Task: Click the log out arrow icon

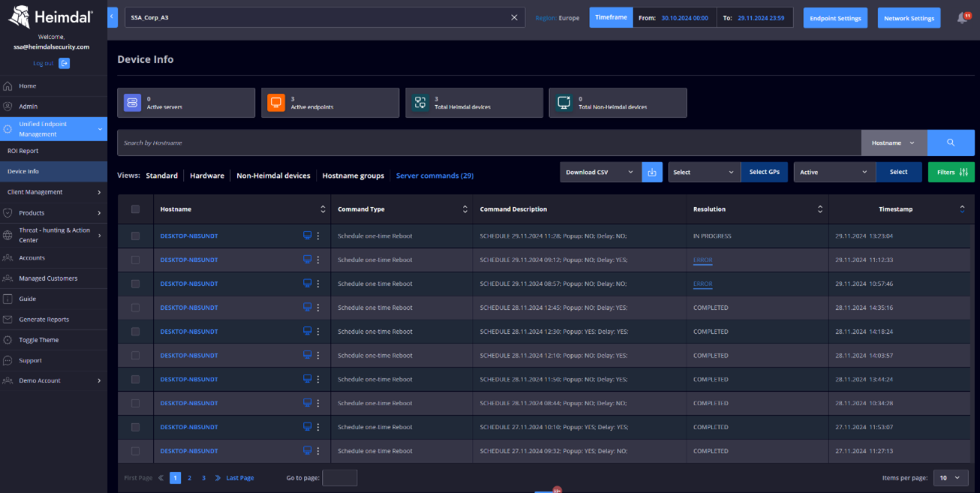Action: (x=64, y=63)
